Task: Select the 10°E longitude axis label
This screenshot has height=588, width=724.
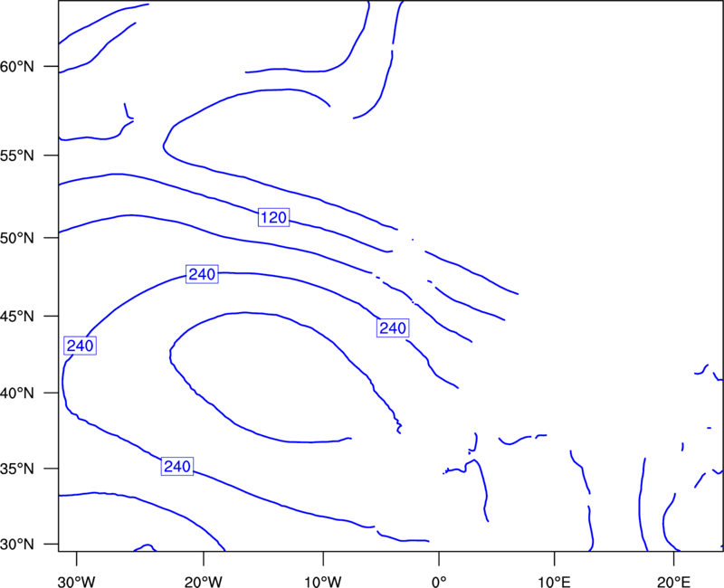Action: [x=554, y=582]
